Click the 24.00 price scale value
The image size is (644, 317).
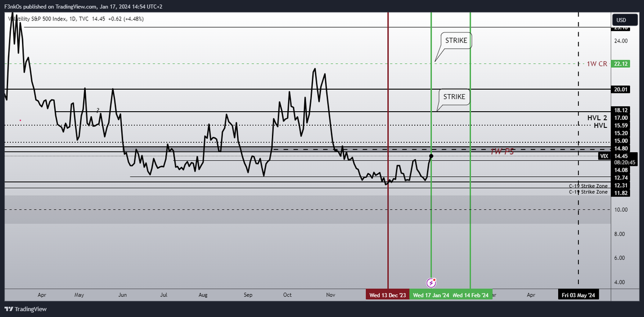[621, 41]
